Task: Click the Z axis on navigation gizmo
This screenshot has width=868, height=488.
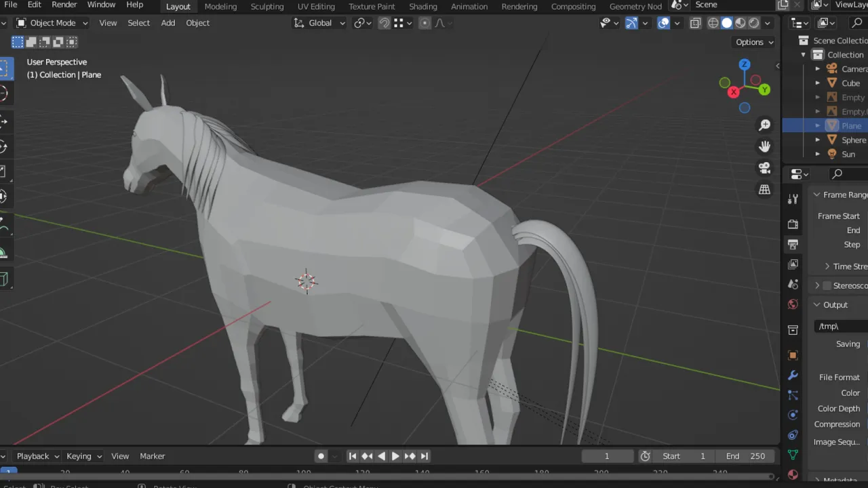Action: click(745, 64)
